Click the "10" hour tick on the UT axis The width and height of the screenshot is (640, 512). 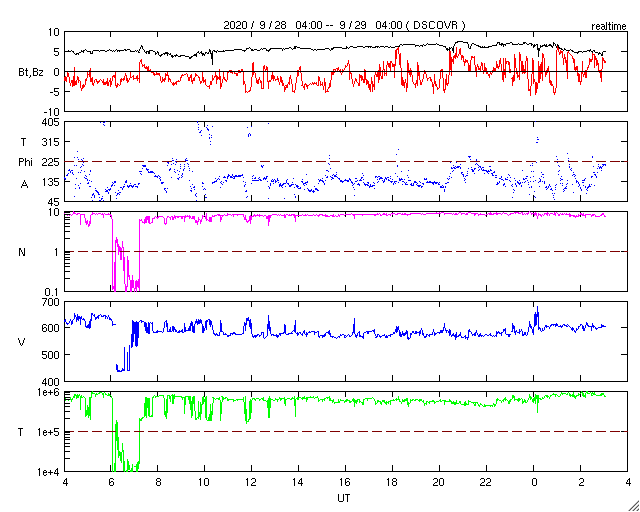[x=204, y=483]
